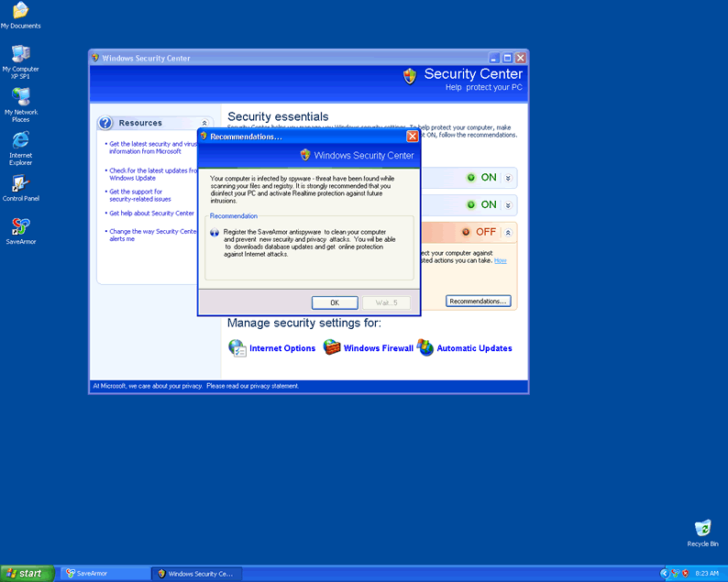Collapse the Resources panel
This screenshot has width=728, height=582.
pos(204,123)
